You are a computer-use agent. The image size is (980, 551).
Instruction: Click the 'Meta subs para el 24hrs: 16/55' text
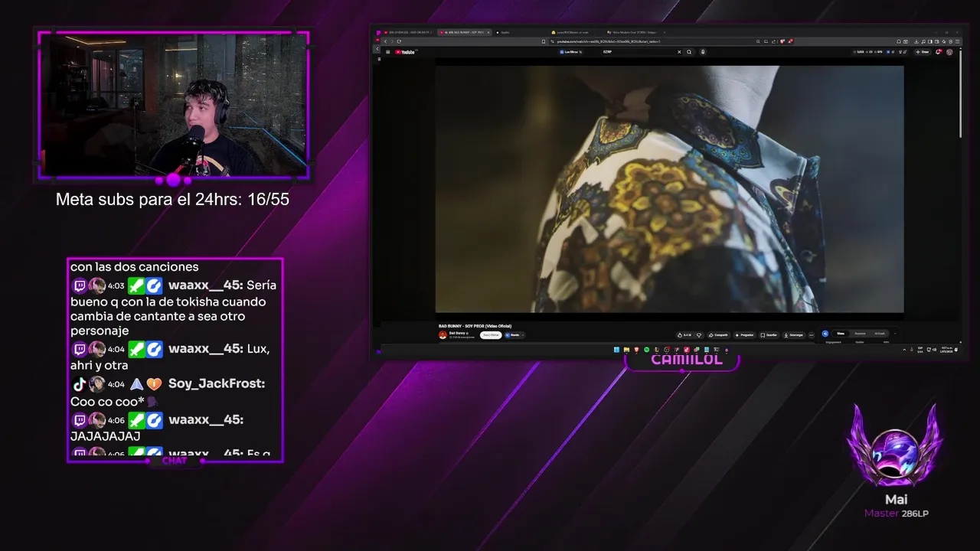pos(172,200)
